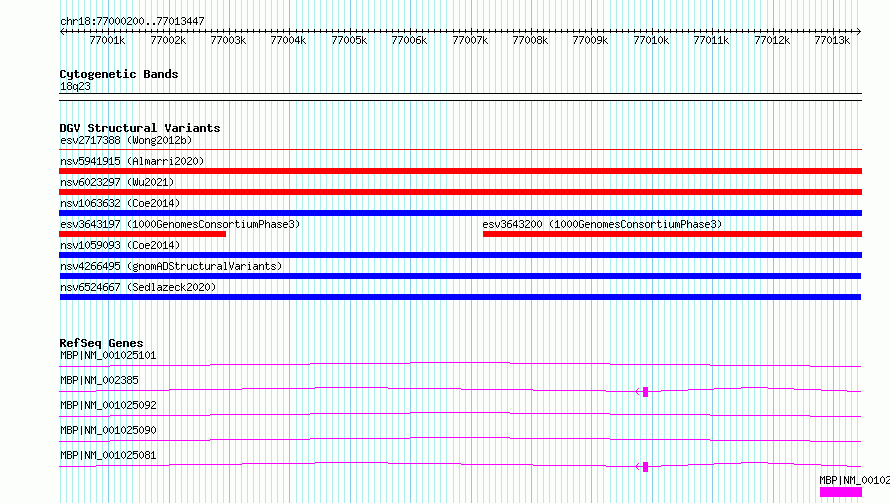The height and width of the screenshot is (503, 890).
Task: Click the thin red esv2717388 variant line
Action: (x=460, y=150)
